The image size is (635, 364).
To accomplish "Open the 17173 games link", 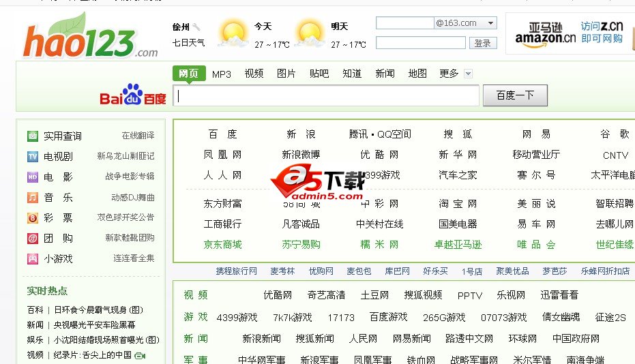I will pos(341,318).
